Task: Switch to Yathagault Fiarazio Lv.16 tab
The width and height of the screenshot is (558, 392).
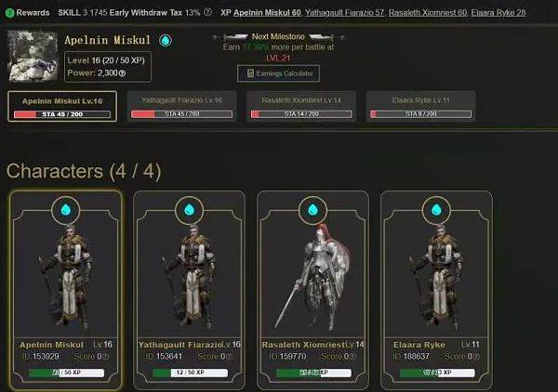Action: [x=182, y=106]
